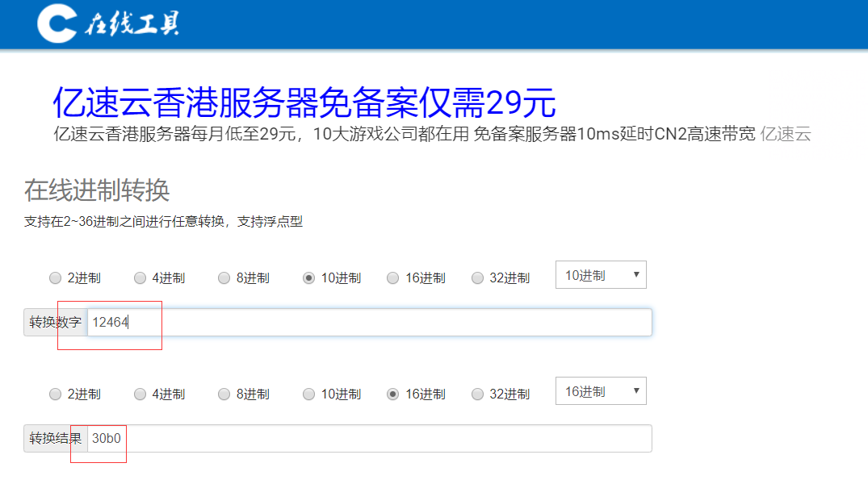The height and width of the screenshot is (484, 868).
Task: Select source 16进制 radio button
Action: [x=393, y=277]
